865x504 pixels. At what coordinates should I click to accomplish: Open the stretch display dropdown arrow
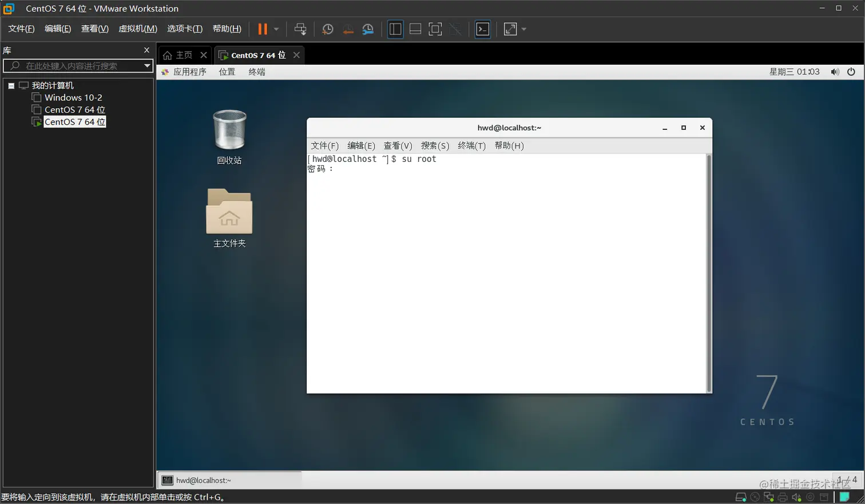tap(524, 29)
